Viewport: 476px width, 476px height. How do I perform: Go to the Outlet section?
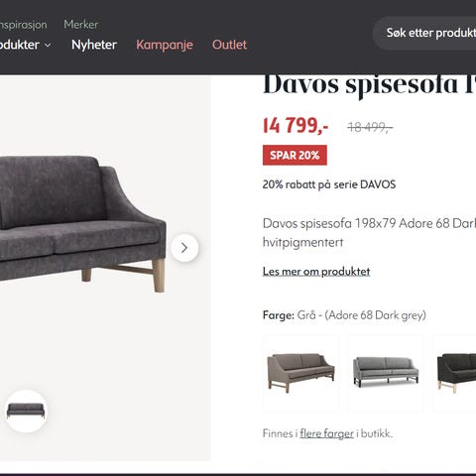(x=229, y=45)
